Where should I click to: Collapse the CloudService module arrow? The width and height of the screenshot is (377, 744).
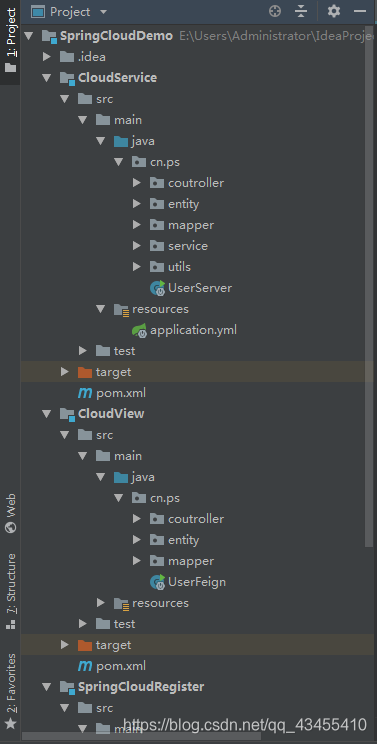46,78
